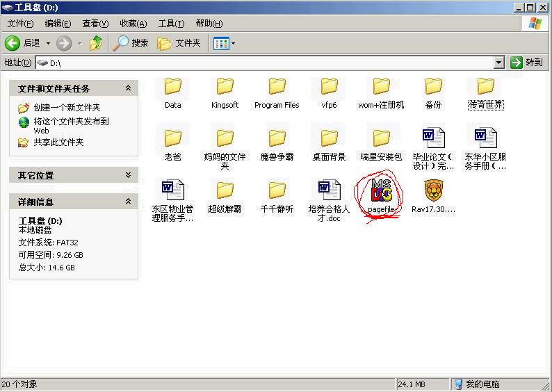Screen dimensions: 552x392
Task: Select the 妈妈的文件夹 folder
Action: pos(225,149)
